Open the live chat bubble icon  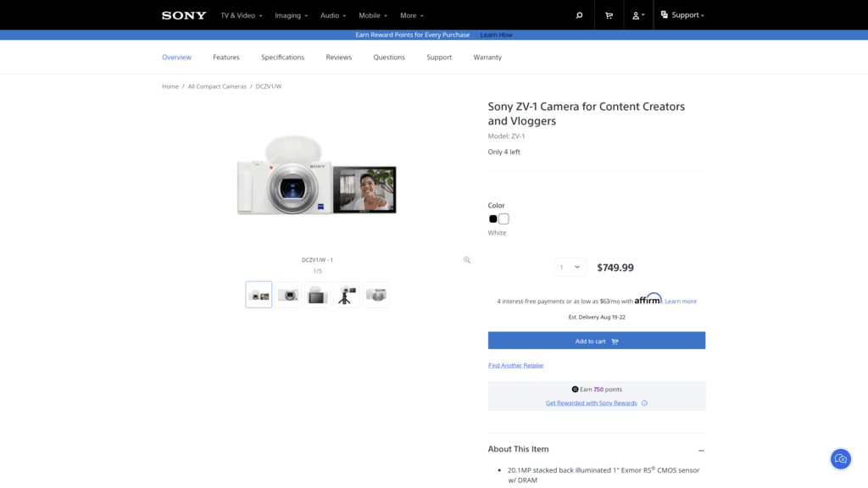tap(841, 459)
